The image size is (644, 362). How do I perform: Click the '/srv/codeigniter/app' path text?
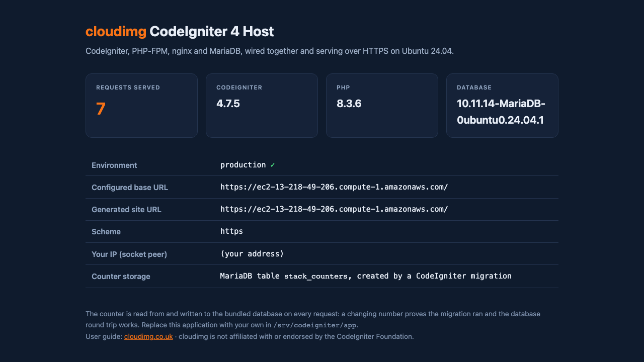315,325
